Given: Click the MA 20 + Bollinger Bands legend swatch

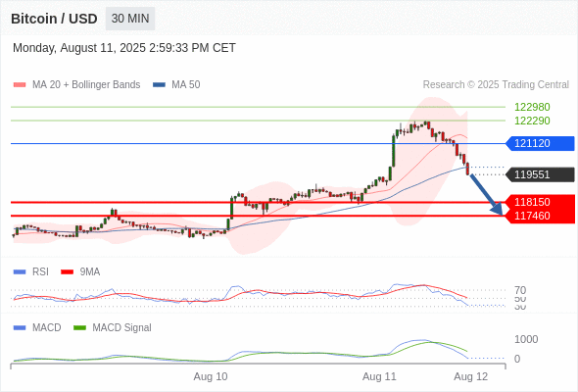Looking at the screenshot, I should [20, 85].
